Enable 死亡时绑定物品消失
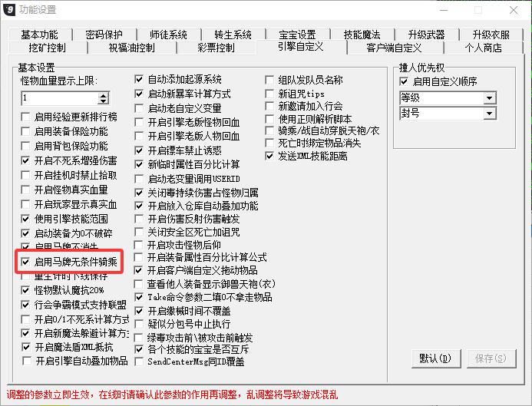 tap(269, 143)
